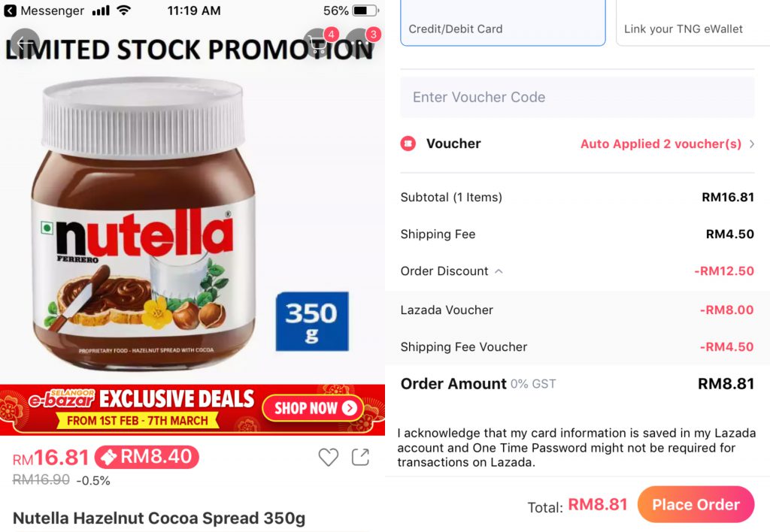Return to Messenger app from status bar
Screen dimensions: 770x532
[44, 11]
